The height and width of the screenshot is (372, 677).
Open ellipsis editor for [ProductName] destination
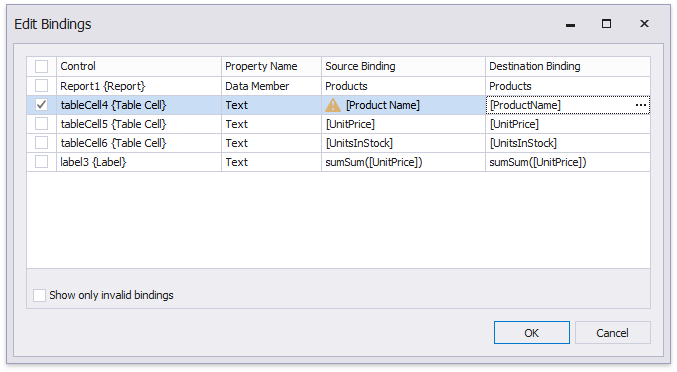pyautogui.click(x=641, y=105)
